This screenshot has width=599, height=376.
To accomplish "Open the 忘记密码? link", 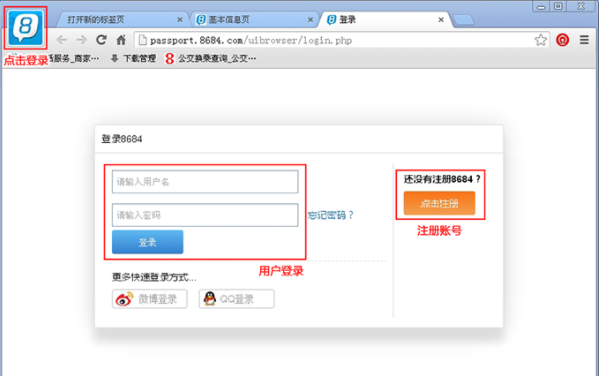I will click(x=331, y=215).
